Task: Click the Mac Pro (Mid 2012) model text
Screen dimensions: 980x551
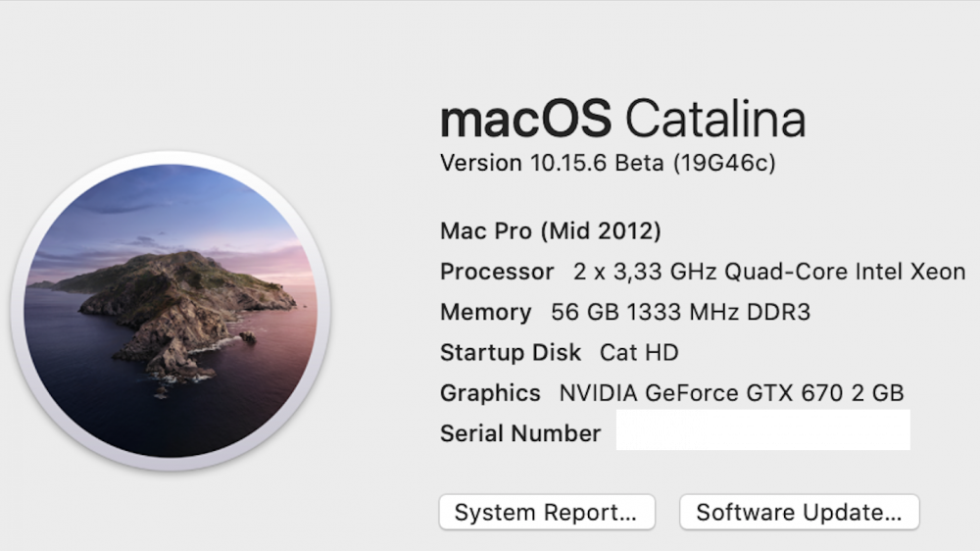Action: tap(550, 230)
